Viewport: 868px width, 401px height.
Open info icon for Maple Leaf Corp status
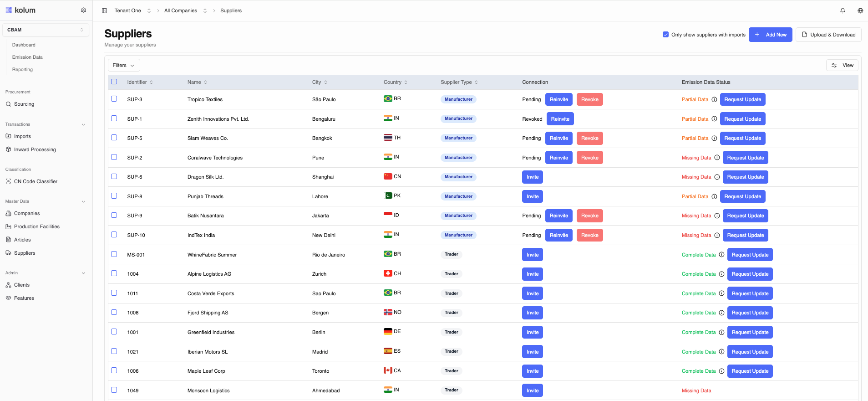721,371
